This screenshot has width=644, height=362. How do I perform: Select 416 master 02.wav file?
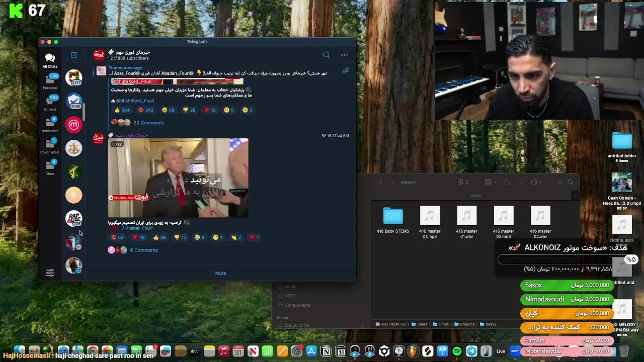[540, 222]
